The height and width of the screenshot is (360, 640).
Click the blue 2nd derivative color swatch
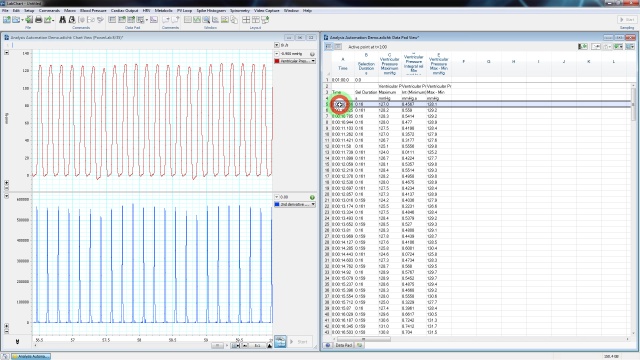pos(277,204)
